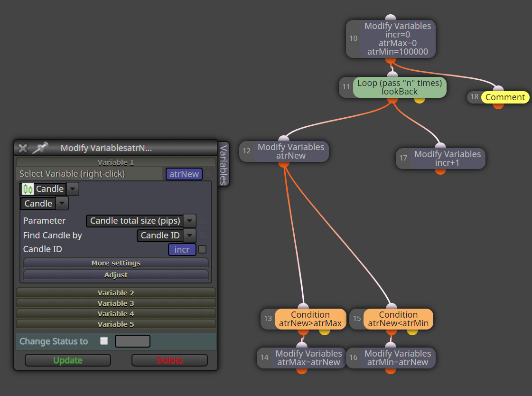Click the orange output connector of block 14
The image size is (532, 396).
click(x=302, y=371)
